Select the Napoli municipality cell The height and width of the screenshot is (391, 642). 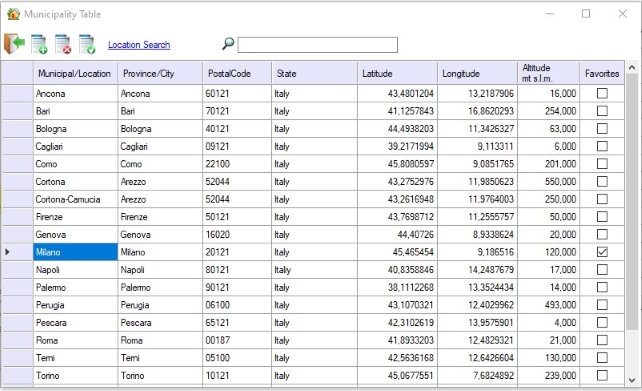coord(75,270)
